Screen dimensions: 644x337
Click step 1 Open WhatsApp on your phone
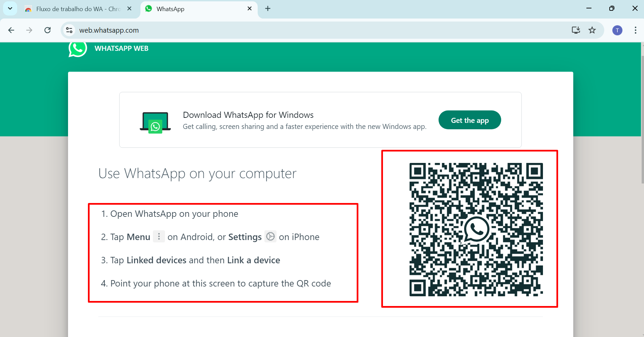tap(170, 214)
